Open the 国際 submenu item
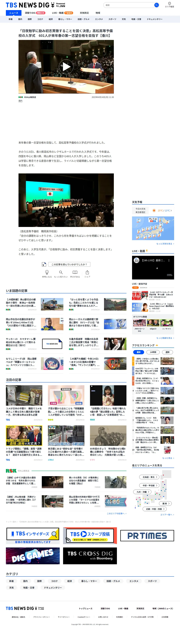 point(29,19)
